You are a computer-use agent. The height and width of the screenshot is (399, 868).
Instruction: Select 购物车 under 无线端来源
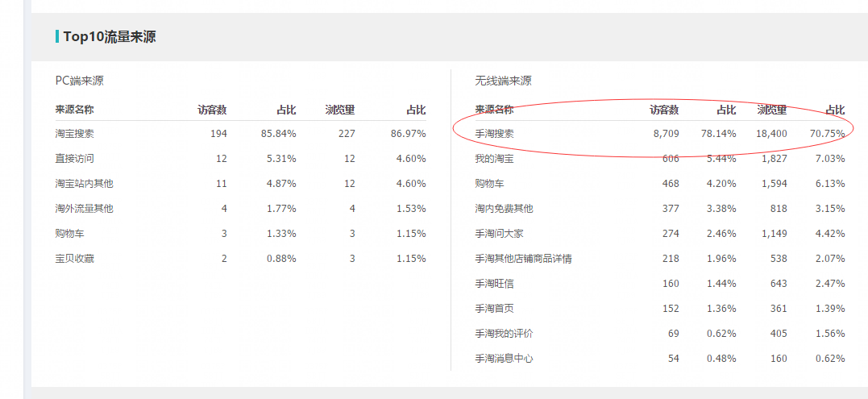tap(490, 184)
